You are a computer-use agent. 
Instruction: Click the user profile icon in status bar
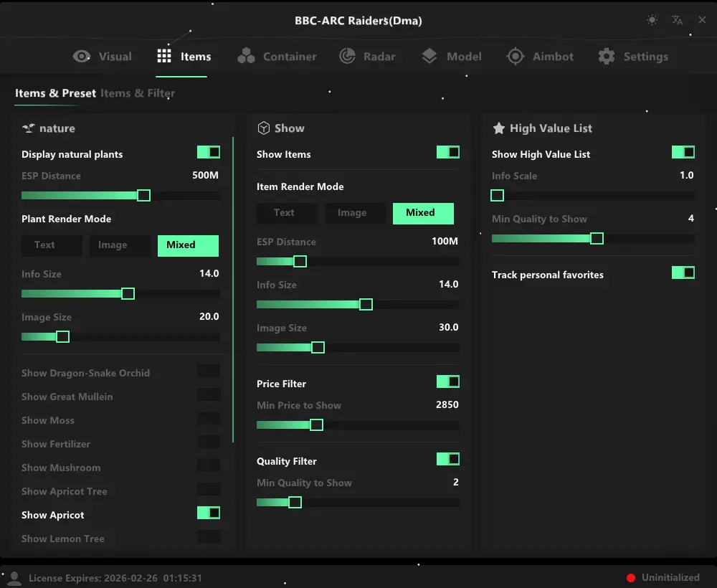tap(14, 578)
